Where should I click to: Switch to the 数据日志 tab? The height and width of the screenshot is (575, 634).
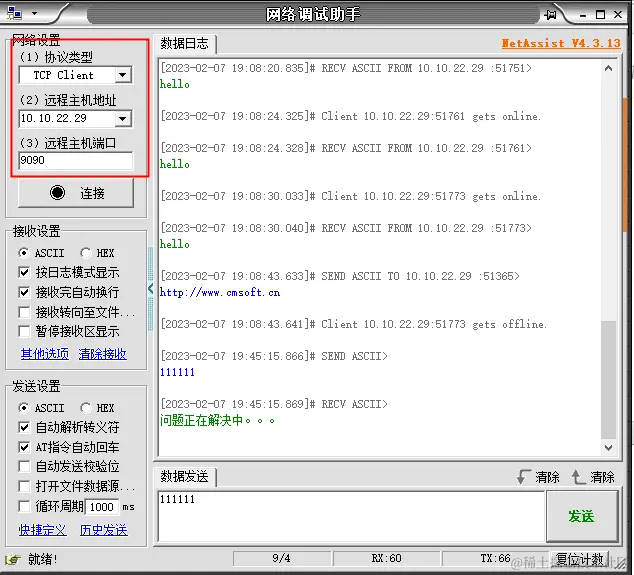click(x=185, y=44)
